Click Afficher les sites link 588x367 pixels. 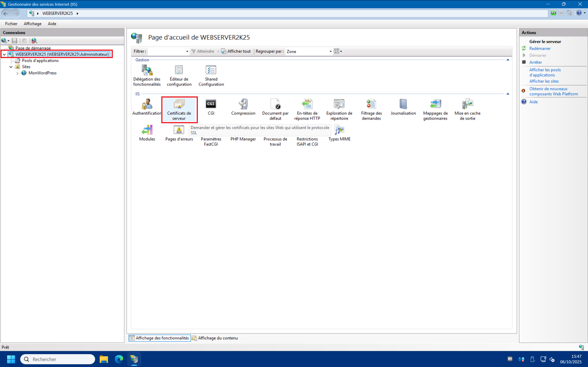pos(544,81)
